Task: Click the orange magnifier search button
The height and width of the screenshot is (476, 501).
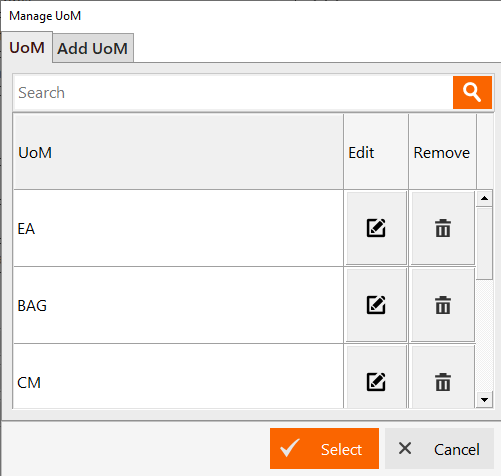Action: [x=472, y=92]
